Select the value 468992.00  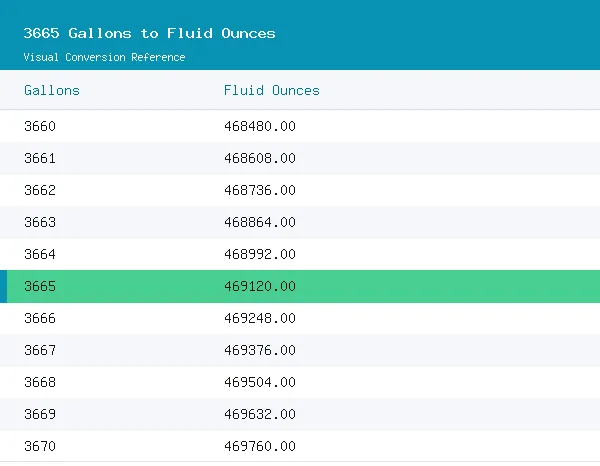coord(260,254)
